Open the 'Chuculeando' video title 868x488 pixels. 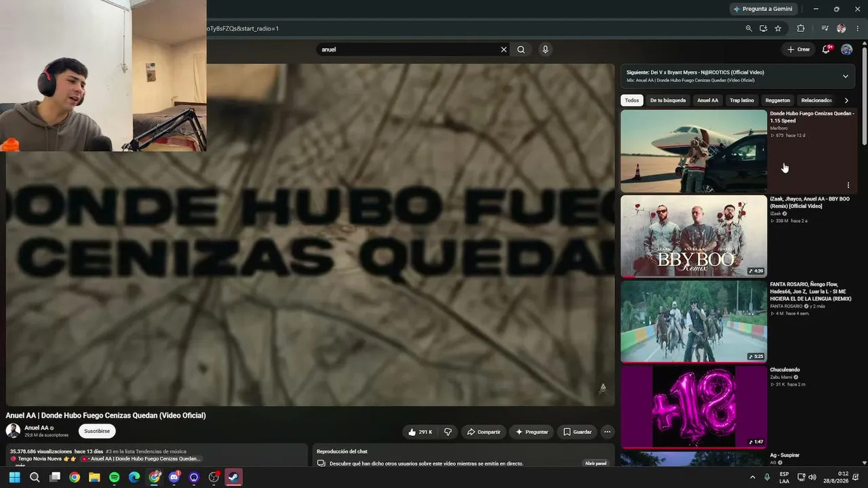[785, 370]
